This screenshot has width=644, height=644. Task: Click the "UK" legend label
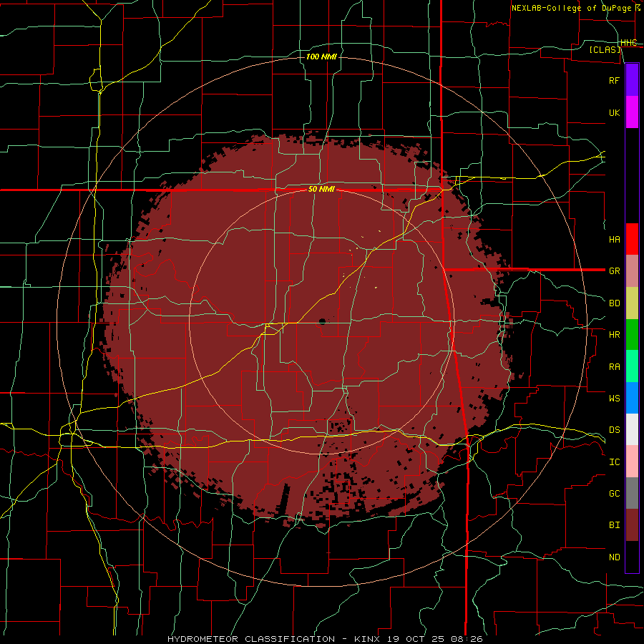[614, 112]
